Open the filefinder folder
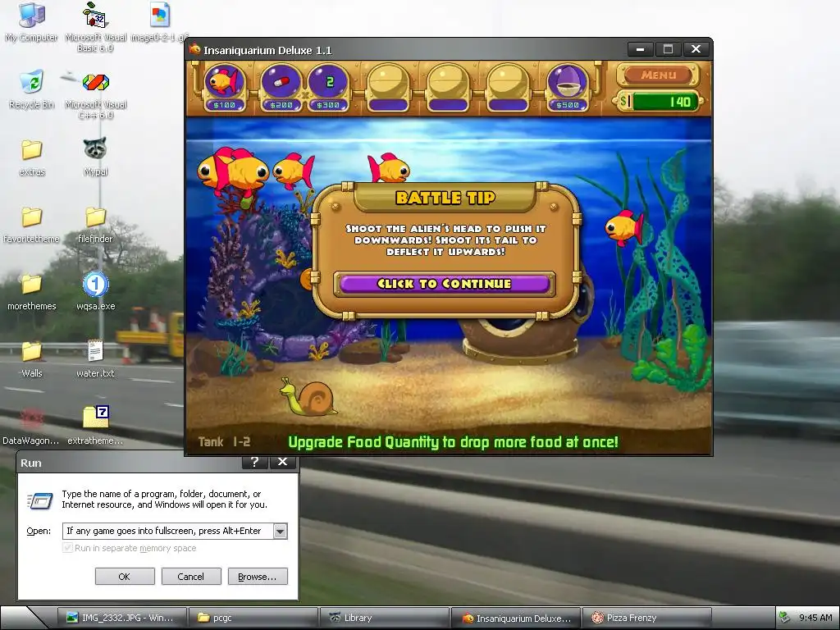840x630 pixels. 95,225
